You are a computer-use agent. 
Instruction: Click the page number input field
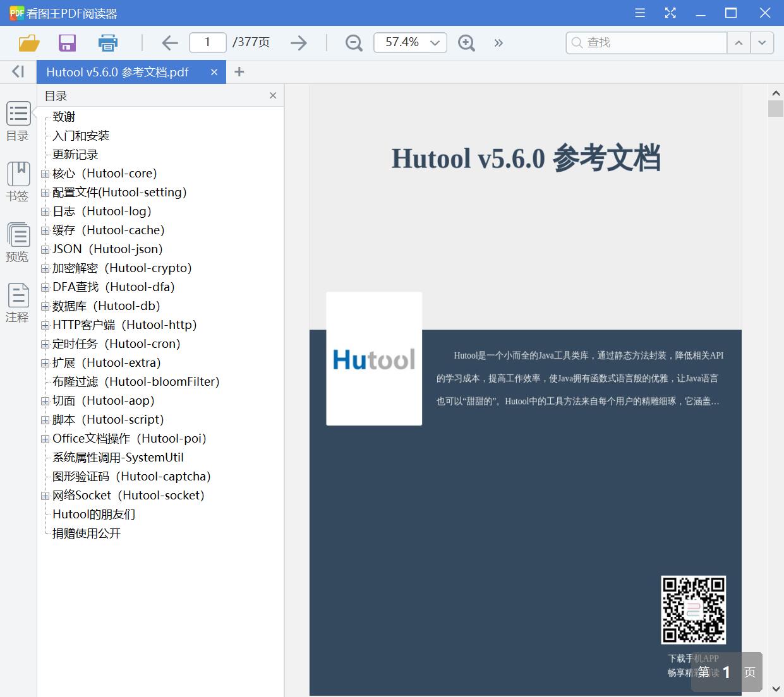[x=207, y=43]
